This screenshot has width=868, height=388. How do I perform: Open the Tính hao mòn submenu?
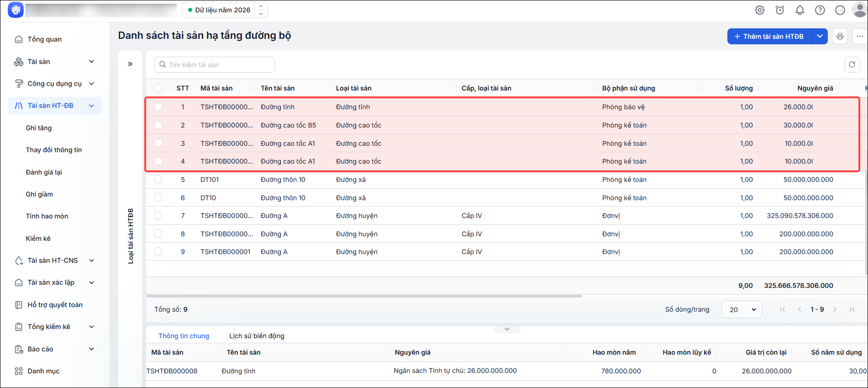pos(47,216)
